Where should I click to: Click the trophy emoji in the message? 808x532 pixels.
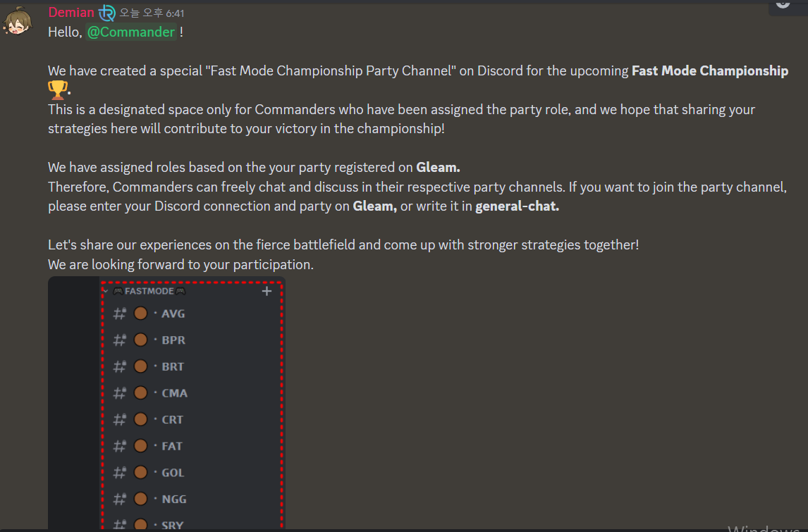tap(57, 89)
